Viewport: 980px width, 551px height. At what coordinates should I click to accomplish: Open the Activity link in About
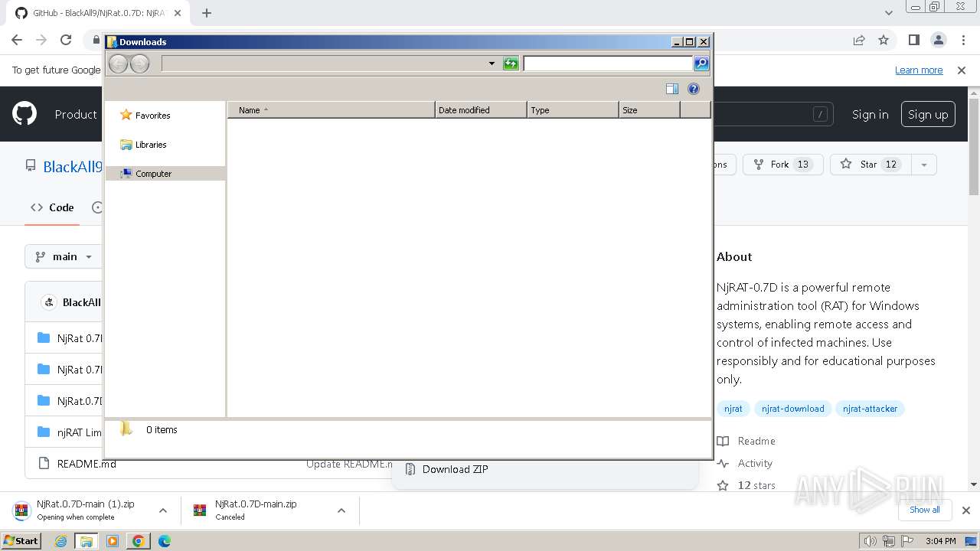(745, 463)
